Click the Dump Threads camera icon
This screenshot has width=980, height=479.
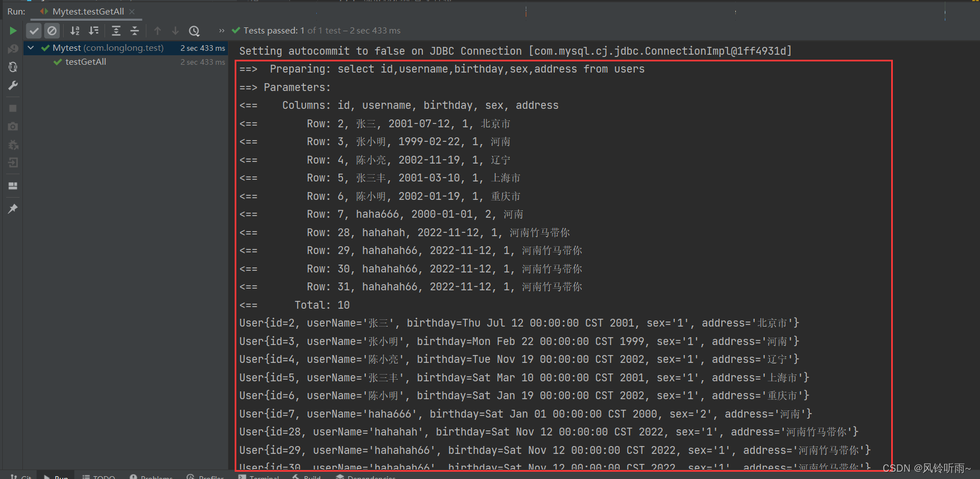click(x=13, y=127)
